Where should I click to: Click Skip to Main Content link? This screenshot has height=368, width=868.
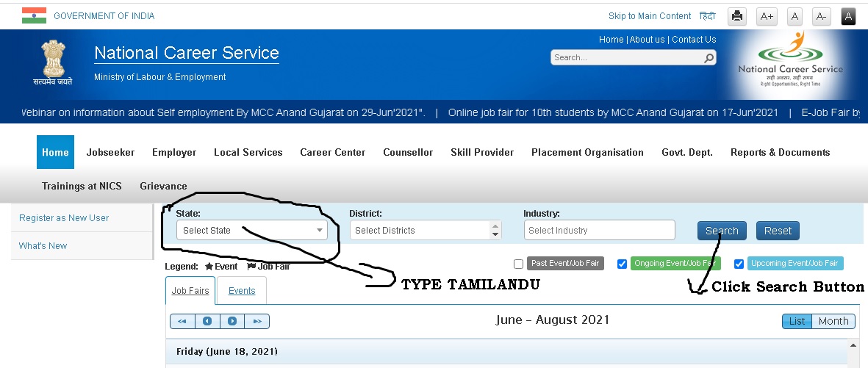[x=650, y=16]
